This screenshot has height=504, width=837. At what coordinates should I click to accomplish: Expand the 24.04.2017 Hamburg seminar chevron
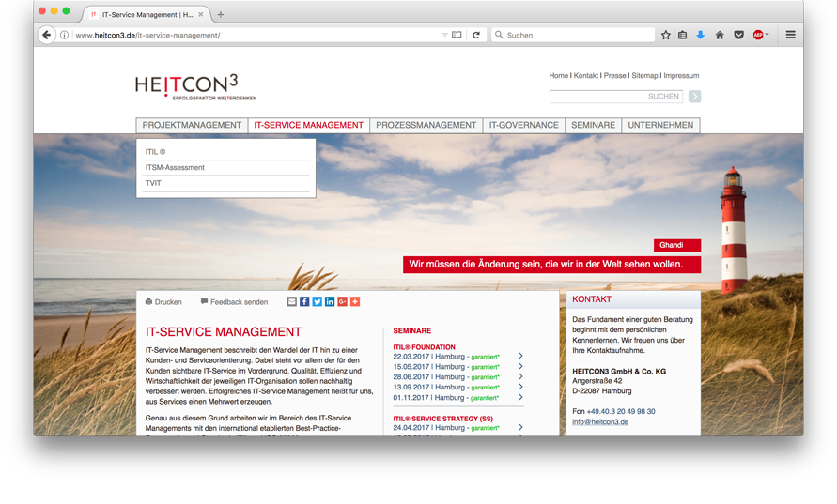click(520, 427)
